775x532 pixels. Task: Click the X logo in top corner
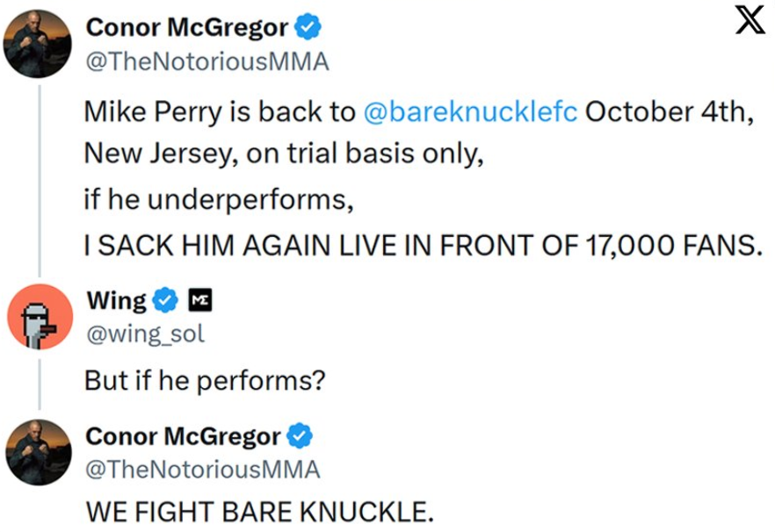tap(750, 19)
